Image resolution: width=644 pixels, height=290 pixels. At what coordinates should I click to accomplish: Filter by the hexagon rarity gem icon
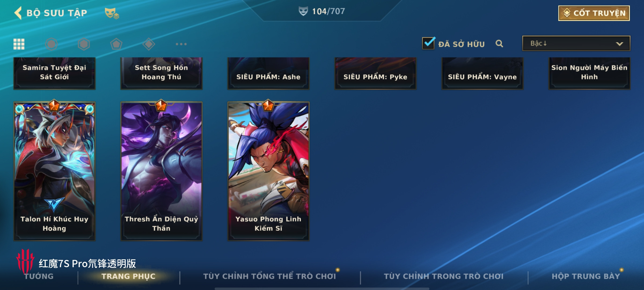(84, 44)
